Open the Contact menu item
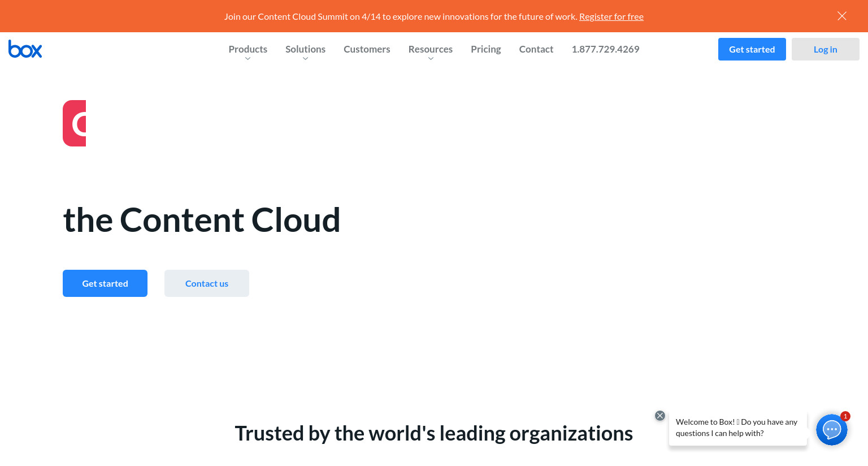This screenshot has height=466, width=868. coord(536,49)
